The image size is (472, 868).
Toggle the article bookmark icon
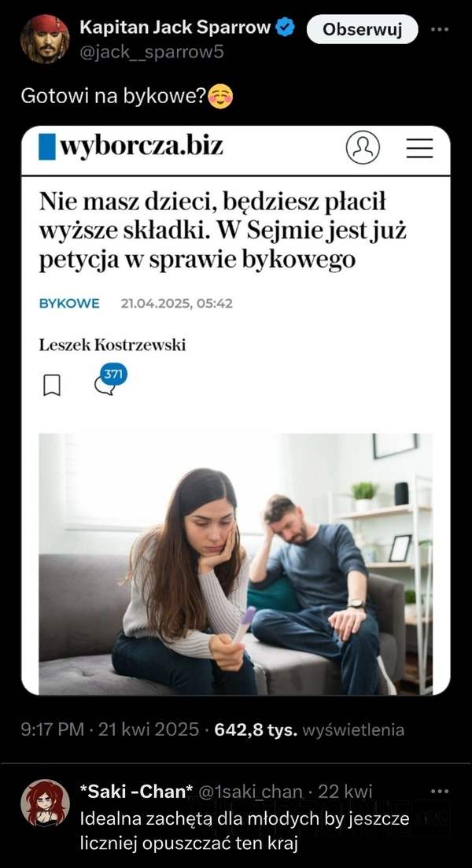click(51, 386)
